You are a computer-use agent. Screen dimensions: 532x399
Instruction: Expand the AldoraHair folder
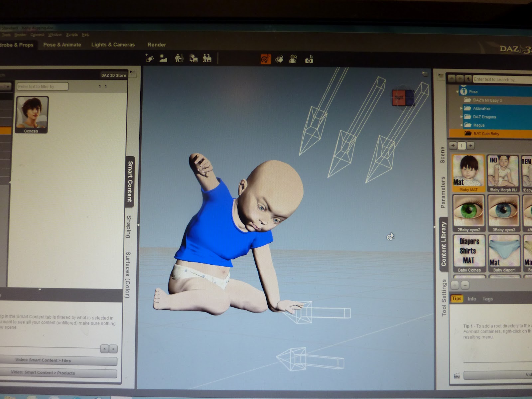click(462, 108)
